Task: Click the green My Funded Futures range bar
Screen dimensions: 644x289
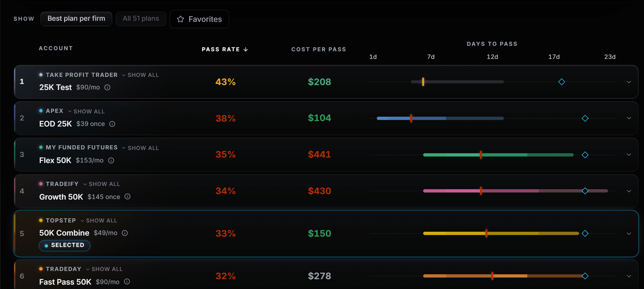Action: [x=498, y=155]
